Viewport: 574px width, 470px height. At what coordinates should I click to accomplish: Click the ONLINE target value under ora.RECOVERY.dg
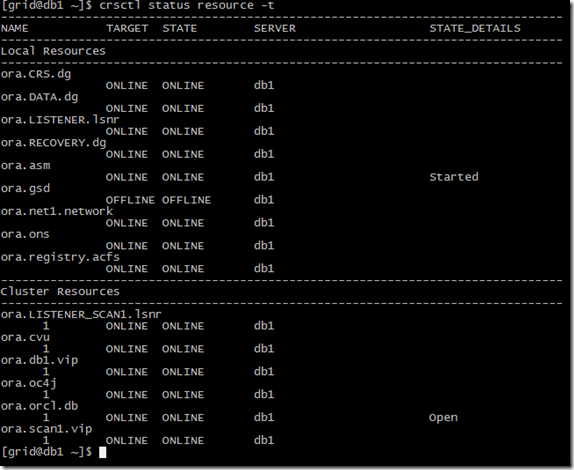pyautogui.click(x=127, y=154)
